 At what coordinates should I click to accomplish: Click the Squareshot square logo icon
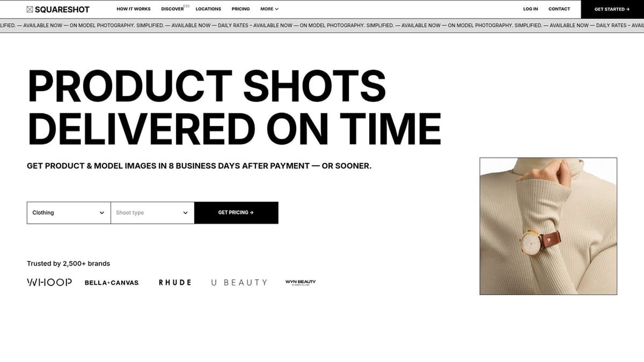point(30,9)
